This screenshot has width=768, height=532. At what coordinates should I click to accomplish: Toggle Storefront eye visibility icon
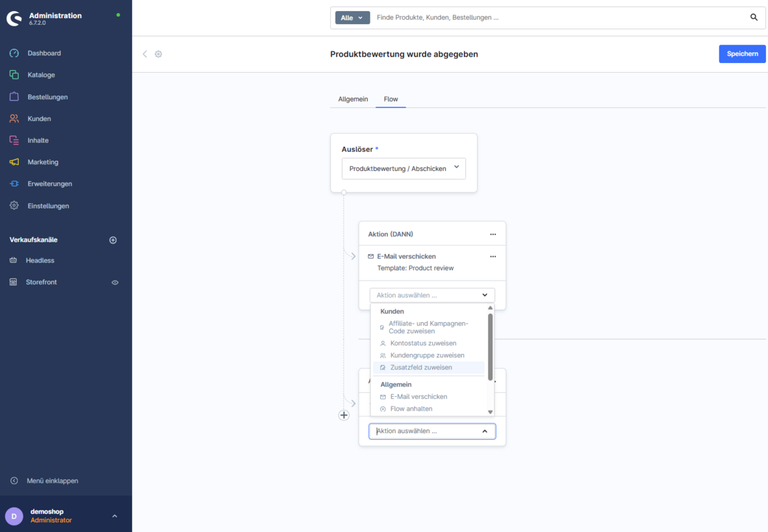point(115,283)
